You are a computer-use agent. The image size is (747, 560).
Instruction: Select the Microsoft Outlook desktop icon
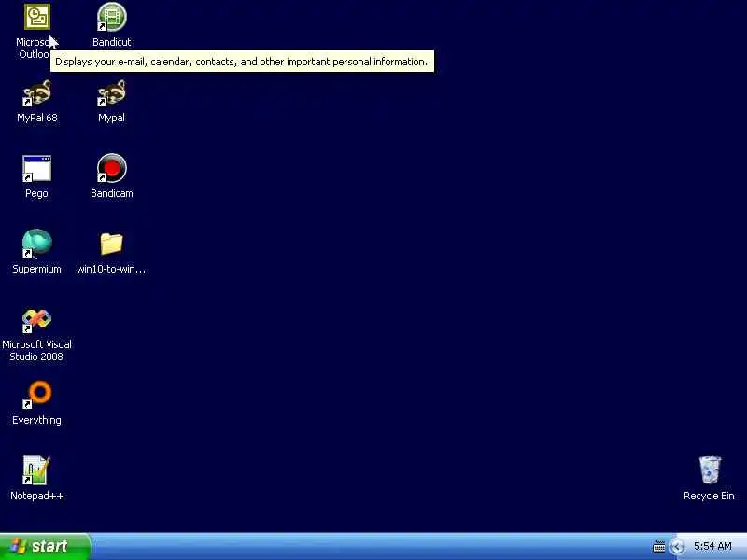point(37,17)
